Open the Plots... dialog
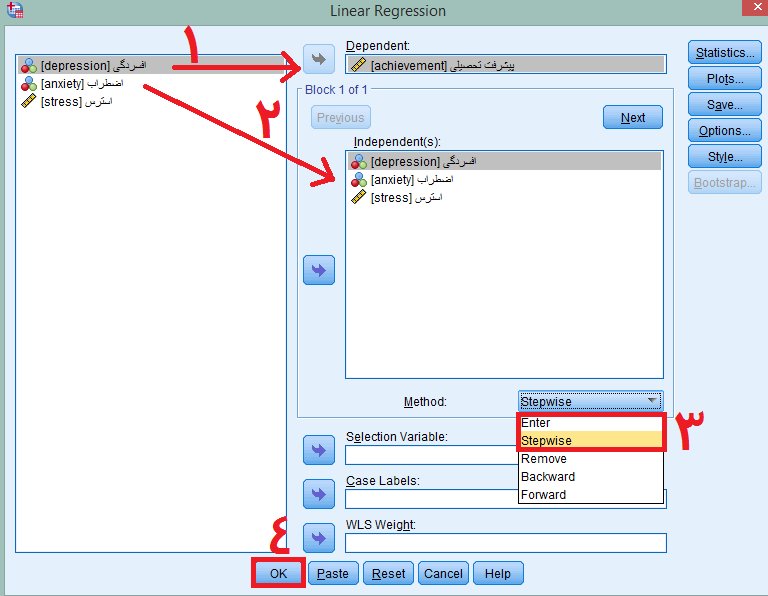Screen dimensions: 768x596 point(725,79)
